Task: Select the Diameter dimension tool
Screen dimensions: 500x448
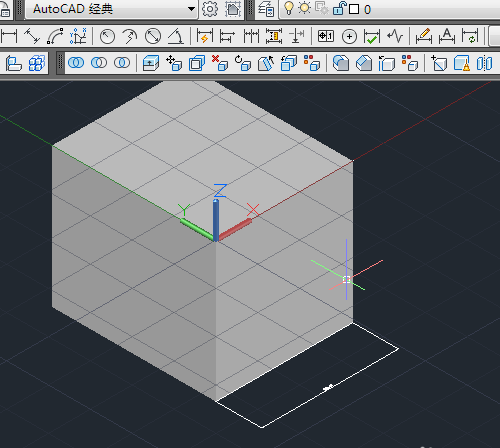Action: pos(153,36)
